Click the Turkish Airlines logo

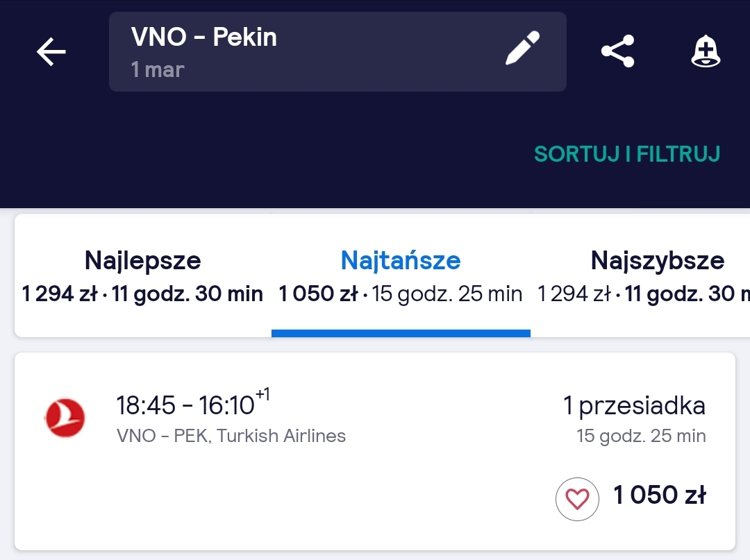65,418
